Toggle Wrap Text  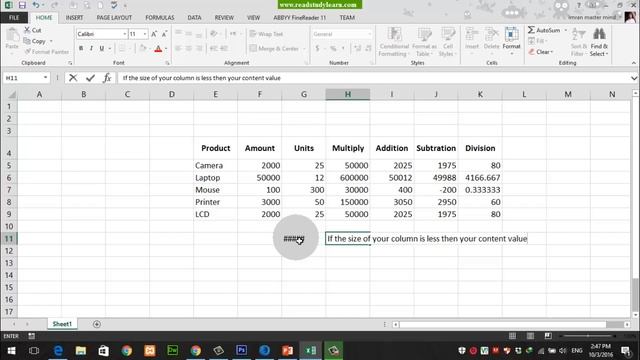(x=267, y=34)
